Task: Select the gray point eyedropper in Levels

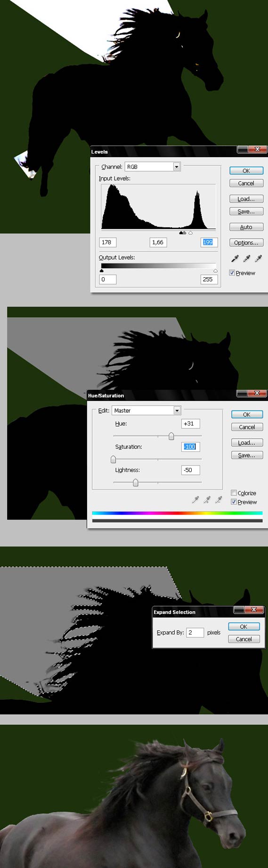Action: tap(247, 258)
